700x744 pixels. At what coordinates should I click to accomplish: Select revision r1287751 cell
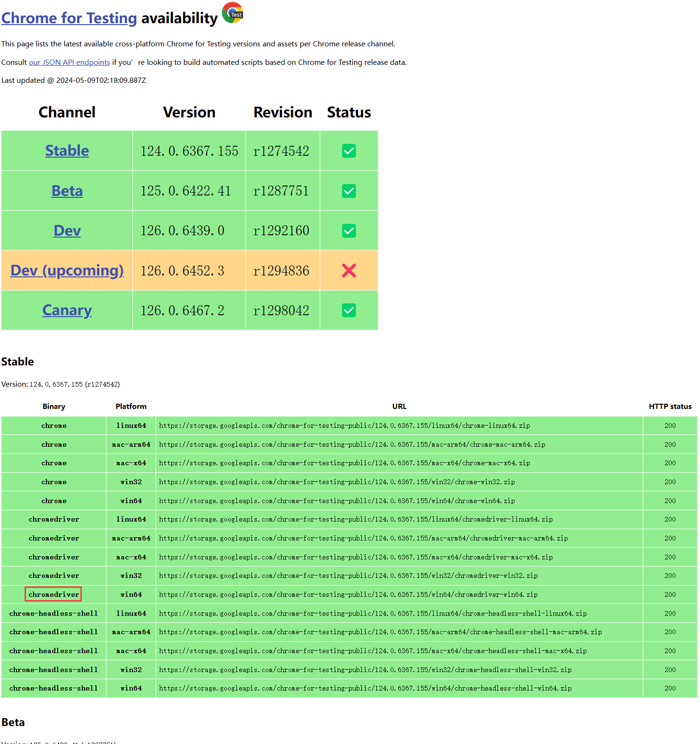coord(283,191)
